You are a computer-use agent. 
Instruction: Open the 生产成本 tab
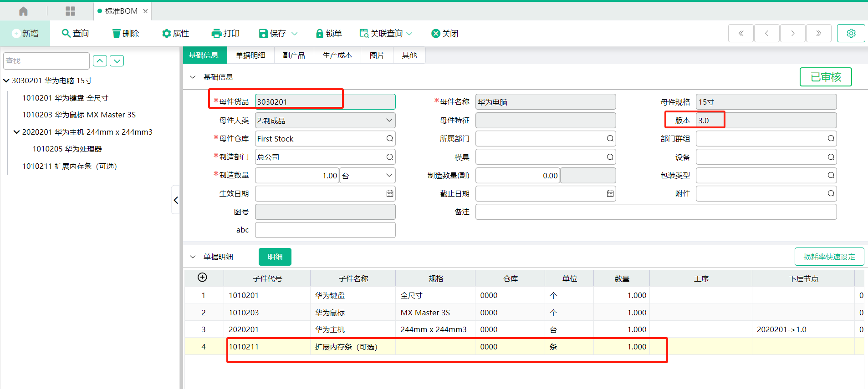337,55
